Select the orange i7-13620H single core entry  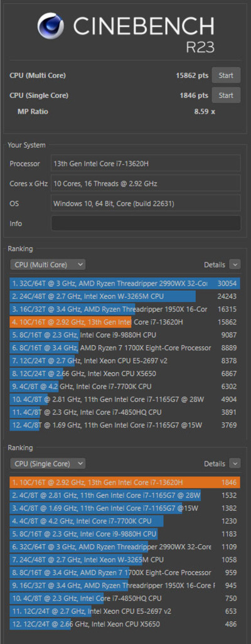click(x=125, y=482)
